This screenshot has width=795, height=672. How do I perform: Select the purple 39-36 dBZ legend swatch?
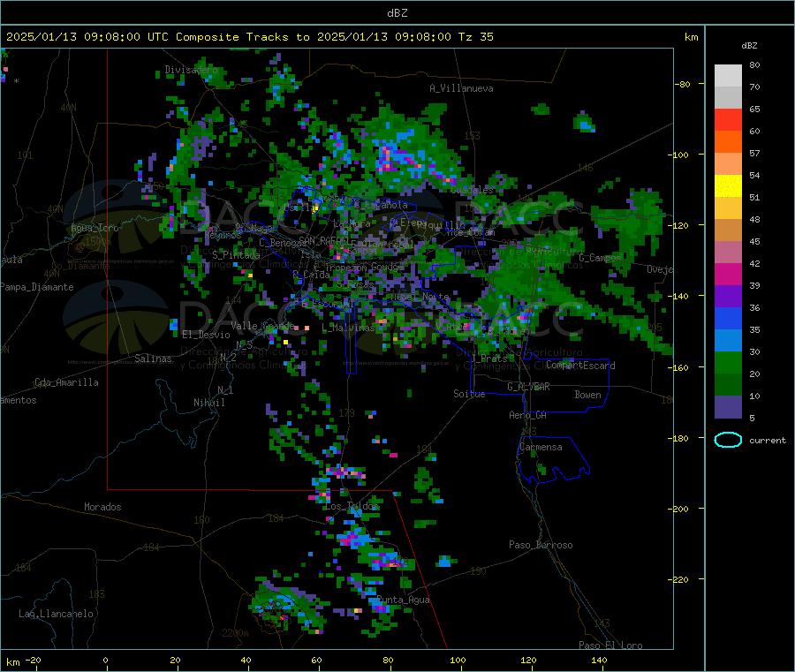click(728, 297)
